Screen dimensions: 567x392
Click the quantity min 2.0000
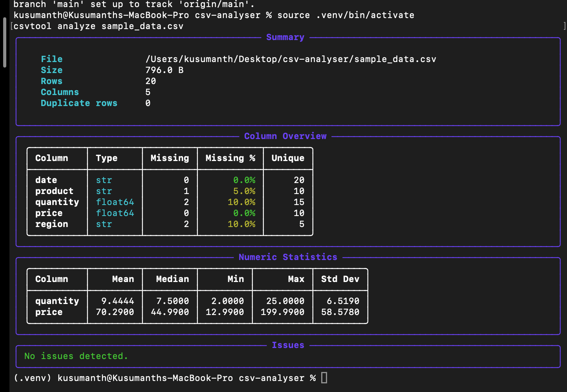pos(228,301)
